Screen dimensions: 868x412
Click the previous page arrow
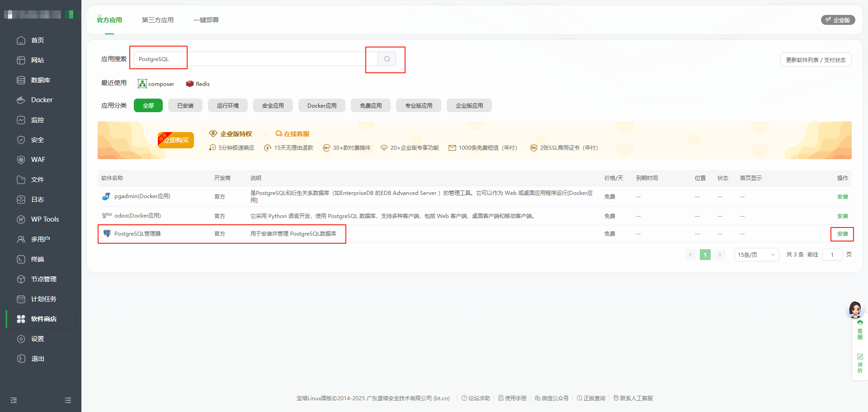click(690, 255)
